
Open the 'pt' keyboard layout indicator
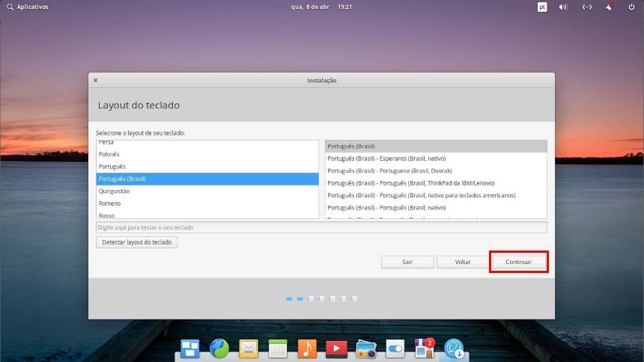coord(542,7)
